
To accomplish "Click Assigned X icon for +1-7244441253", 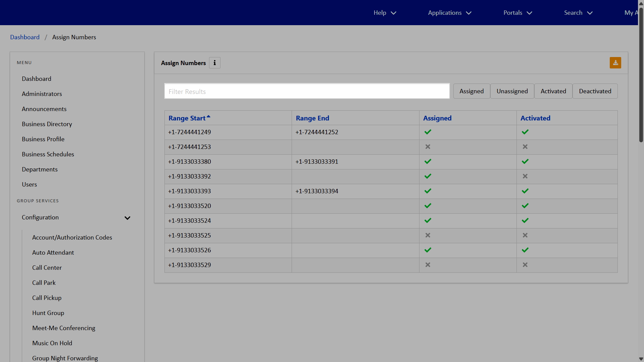I will (x=428, y=147).
